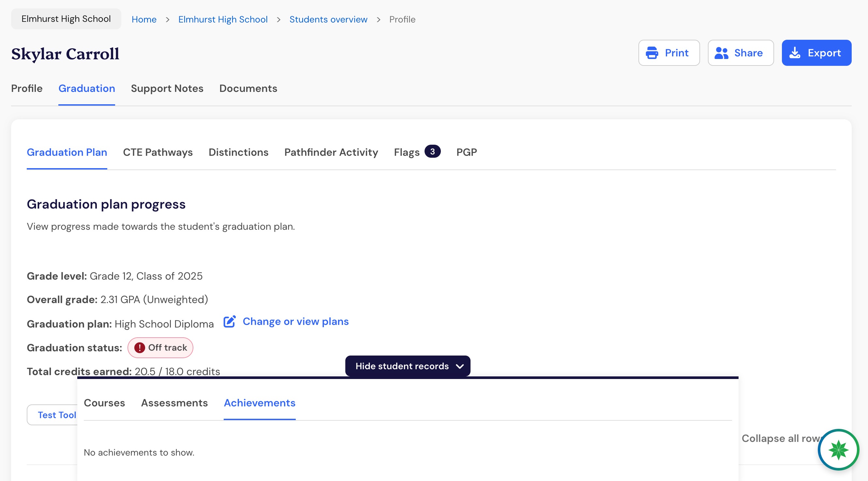Switch to the Distinctions sub-tab
This screenshot has height=481, width=868.
click(x=239, y=152)
